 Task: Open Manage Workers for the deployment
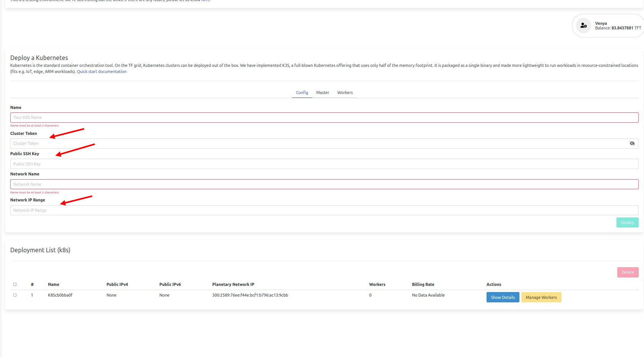(x=541, y=297)
